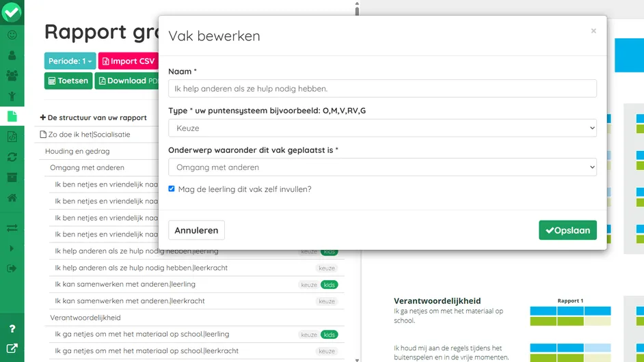
Task: Select 'Ik ga netjes om met het materiaal op school.|leerkracht' row
Action: 197,351
